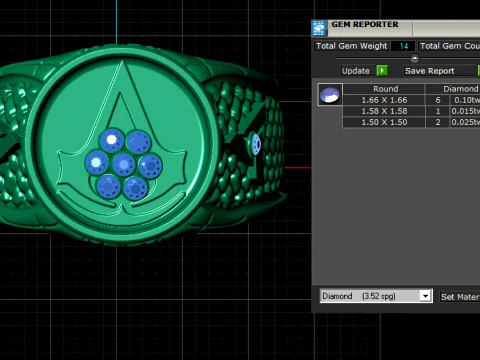
Task: Click the Round column header
Action: (385, 89)
